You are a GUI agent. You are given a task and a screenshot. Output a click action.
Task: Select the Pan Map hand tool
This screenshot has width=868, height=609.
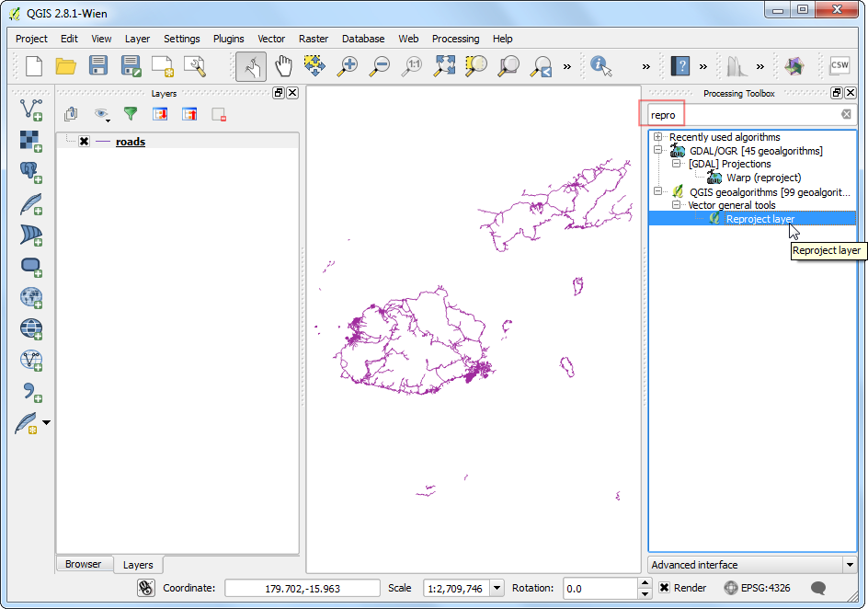(283, 66)
